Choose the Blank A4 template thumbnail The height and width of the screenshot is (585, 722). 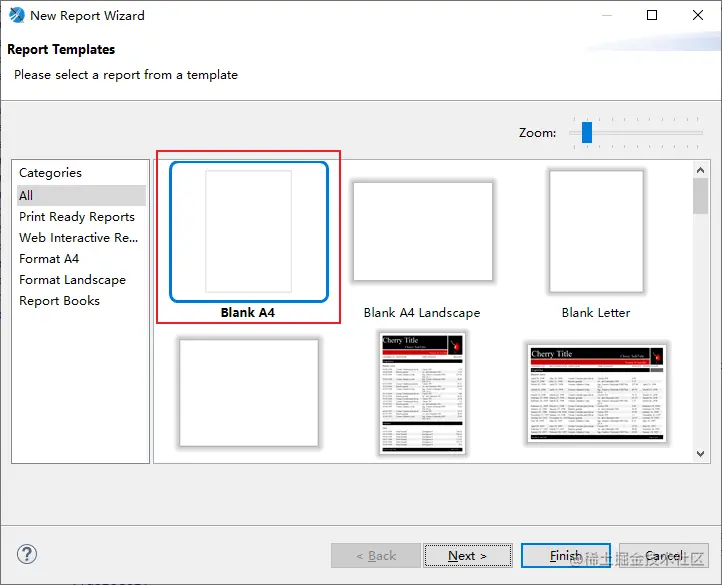click(249, 232)
